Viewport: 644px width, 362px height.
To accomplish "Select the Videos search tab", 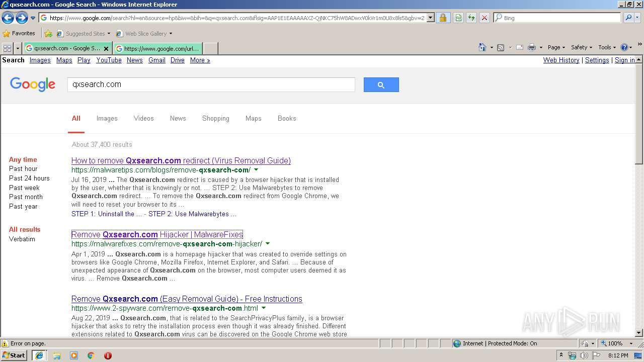I will point(144,119).
